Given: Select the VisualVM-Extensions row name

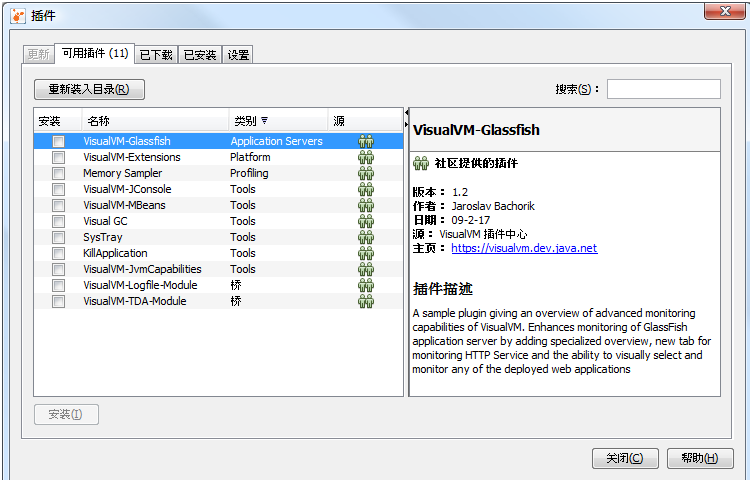Looking at the screenshot, I should point(132,157).
